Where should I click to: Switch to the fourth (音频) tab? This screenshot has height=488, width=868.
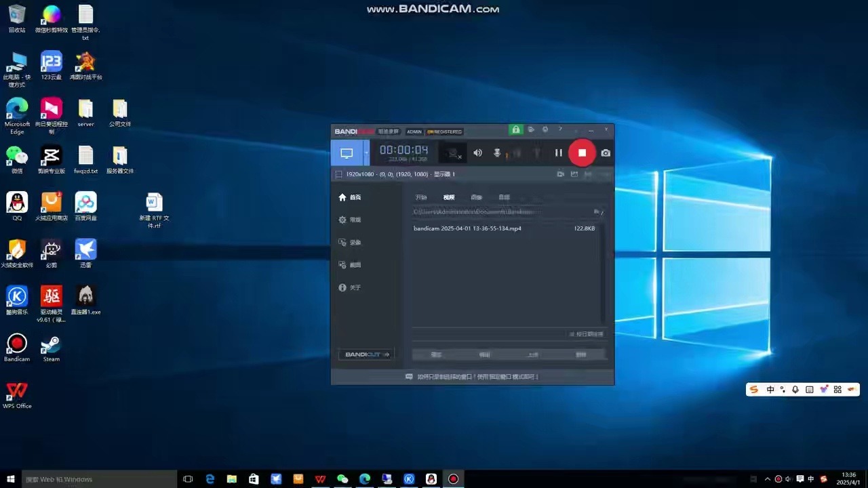[x=504, y=197]
